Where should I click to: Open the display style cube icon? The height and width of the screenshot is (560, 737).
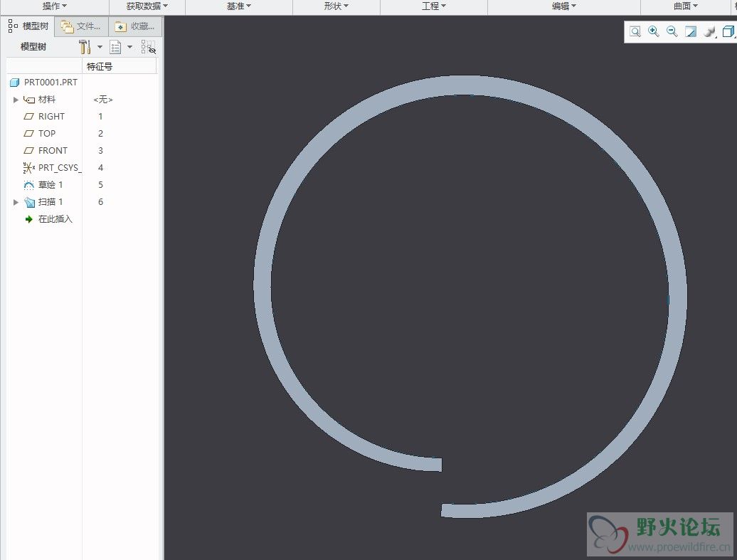728,31
